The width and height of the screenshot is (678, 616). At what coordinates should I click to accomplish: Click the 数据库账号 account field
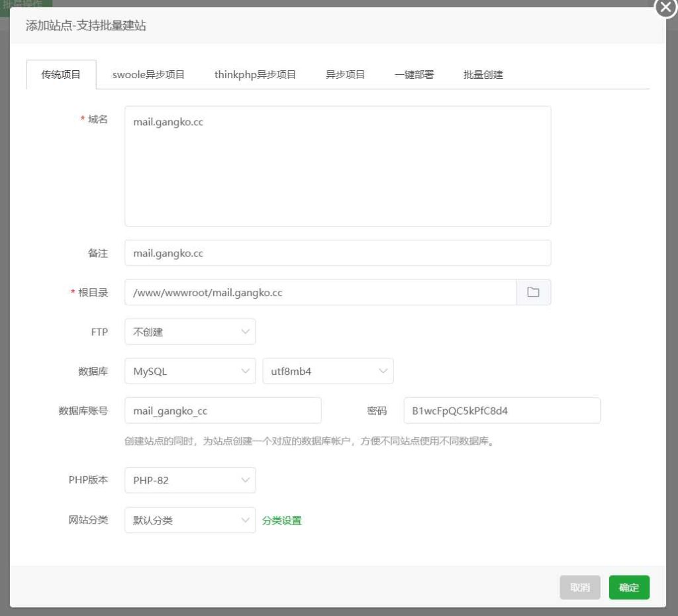tap(223, 411)
